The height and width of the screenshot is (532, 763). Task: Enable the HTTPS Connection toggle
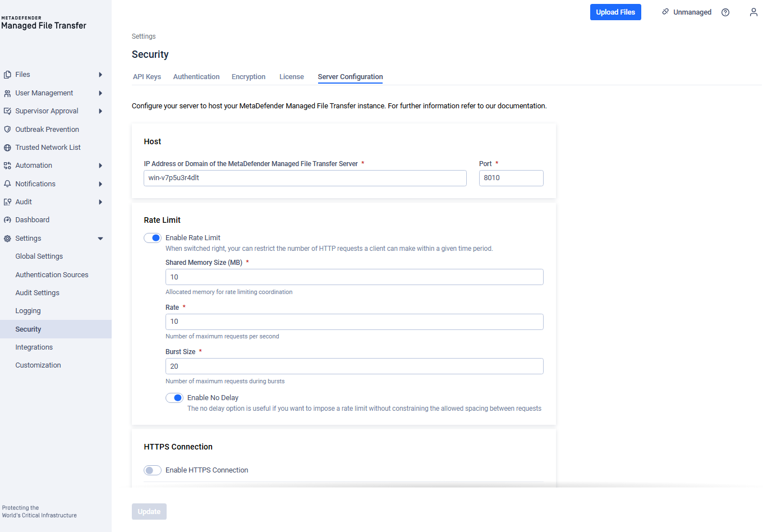(x=153, y=470)
